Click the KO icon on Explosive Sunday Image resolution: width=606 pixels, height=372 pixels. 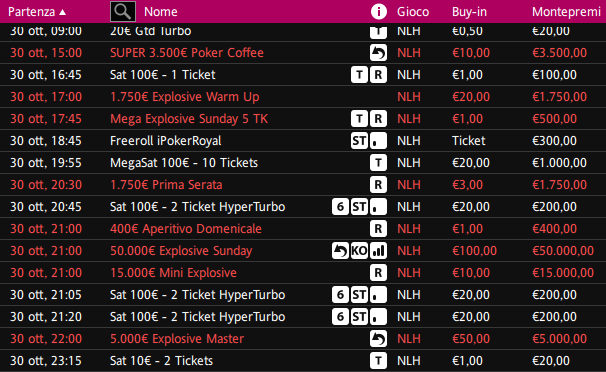[x=359, y=251]
